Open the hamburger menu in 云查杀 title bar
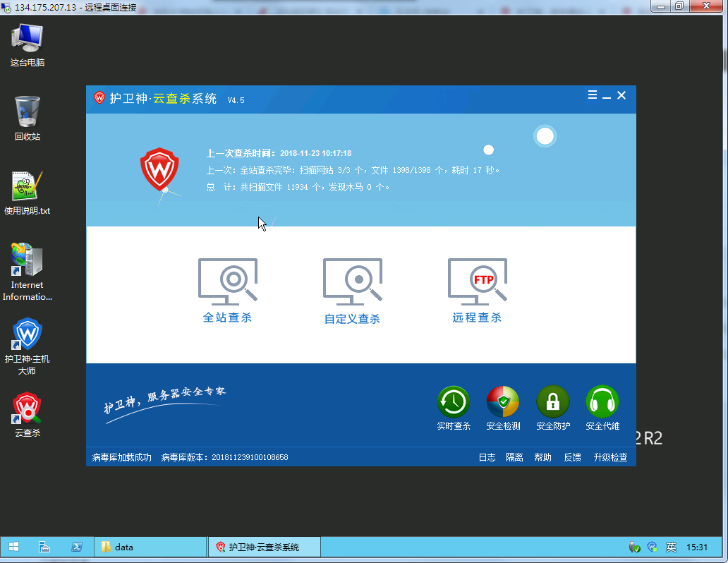728x563 pixels. pyautogui.click(x=593, y=95)
